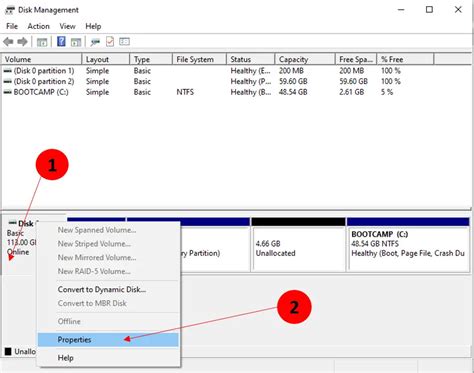Click the black Unallocated legend swatch

[8, 351]
